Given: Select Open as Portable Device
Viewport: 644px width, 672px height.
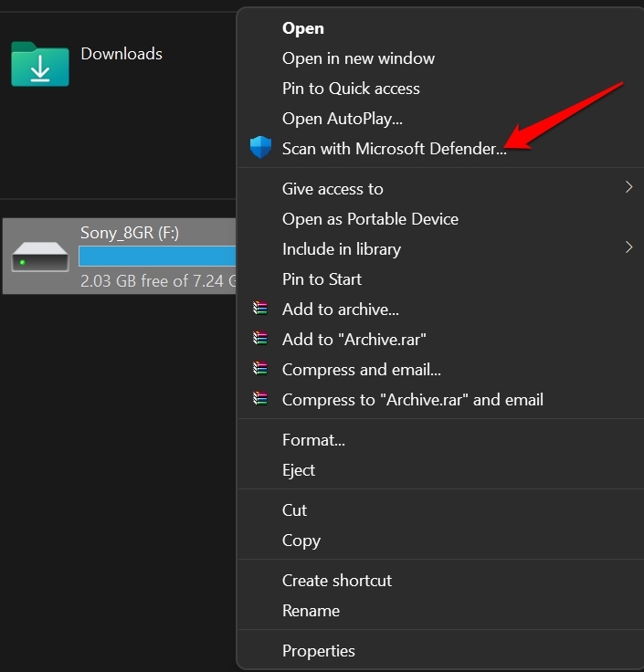Looking at the screenshot, I should point(370,219).
